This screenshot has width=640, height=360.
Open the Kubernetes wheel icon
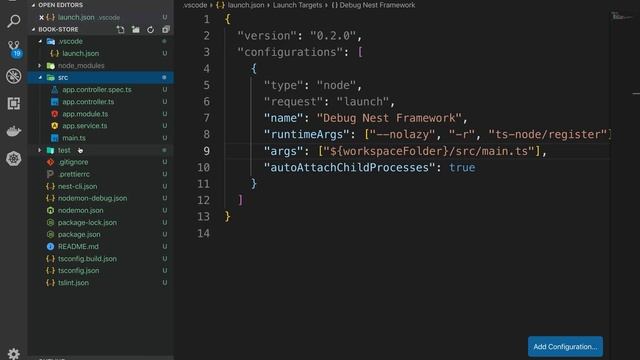13,158
